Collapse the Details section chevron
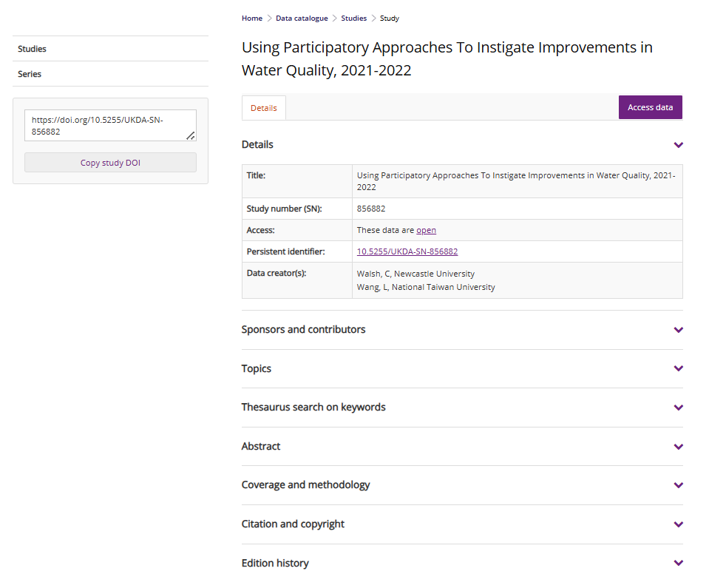 pos(678,145)
